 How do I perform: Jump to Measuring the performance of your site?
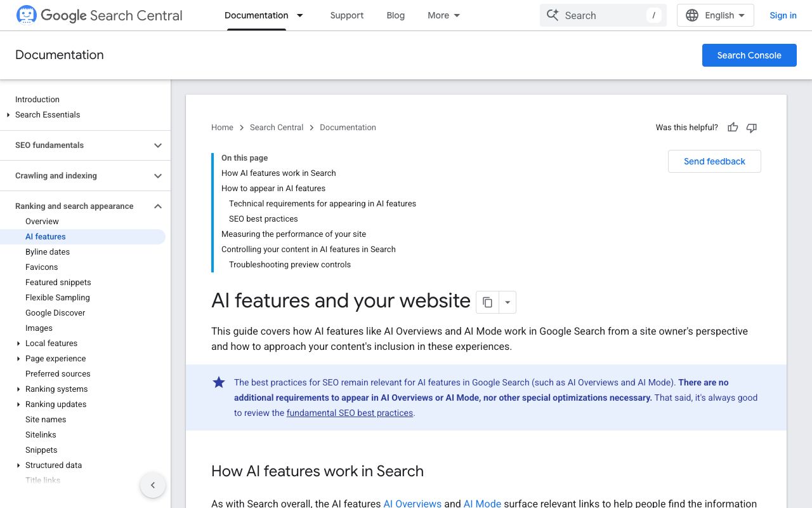(x=294, y=234)
